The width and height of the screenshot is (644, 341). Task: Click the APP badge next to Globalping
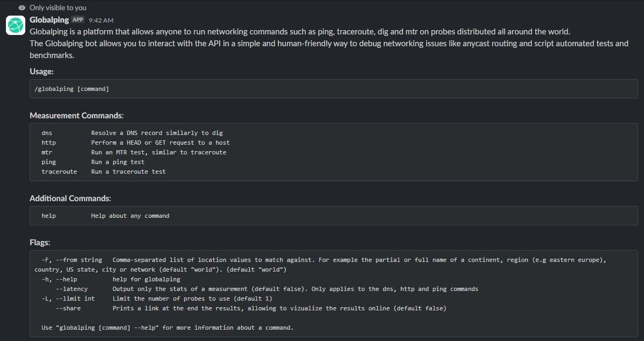(x=78, y=20)
